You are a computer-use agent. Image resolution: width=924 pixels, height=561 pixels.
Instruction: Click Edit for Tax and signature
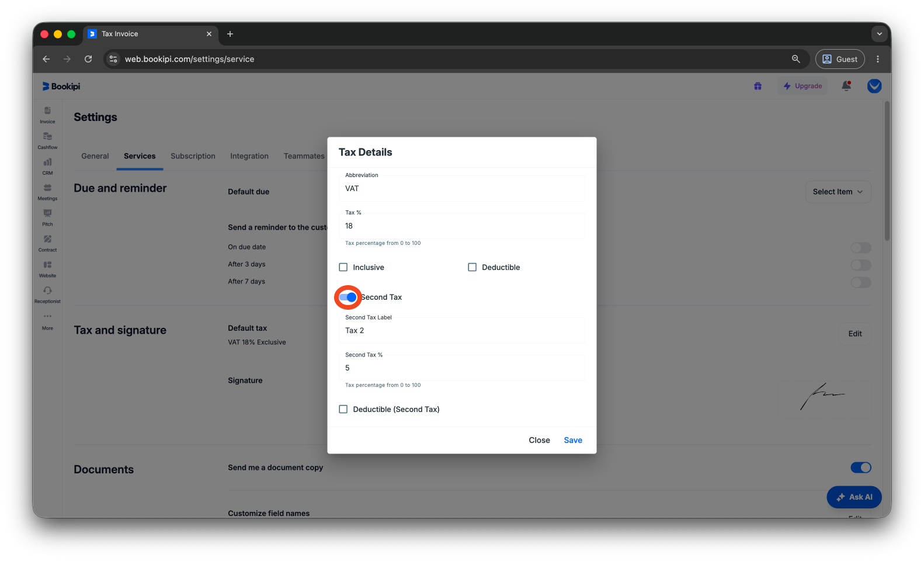(x=855, y=334)
